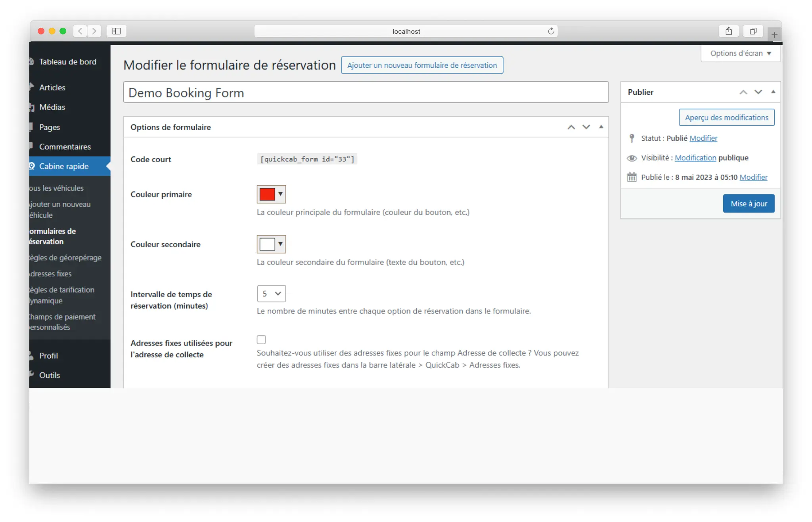Viewport: 812px width, 522px height.
Task: Open Tous les véhicules submenu
Action: (x=56, y=188)
